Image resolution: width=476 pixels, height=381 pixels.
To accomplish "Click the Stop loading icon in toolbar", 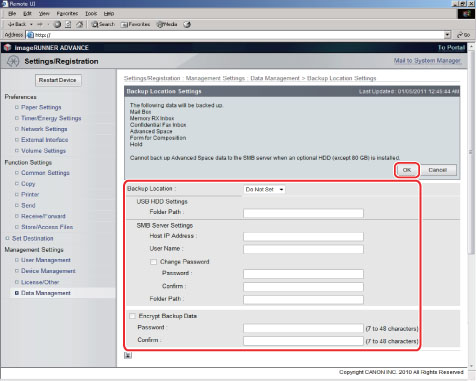I will pyautogui.click(x=57, y=24).
